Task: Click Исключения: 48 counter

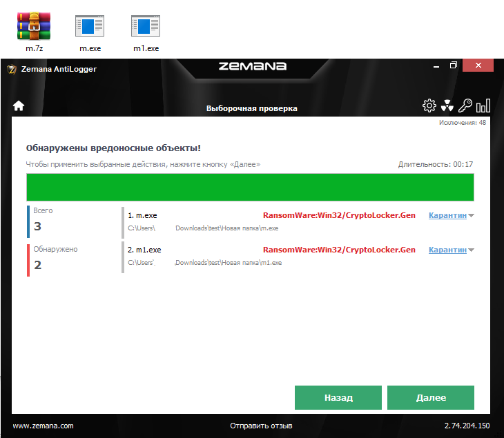Action: point(463,122)
